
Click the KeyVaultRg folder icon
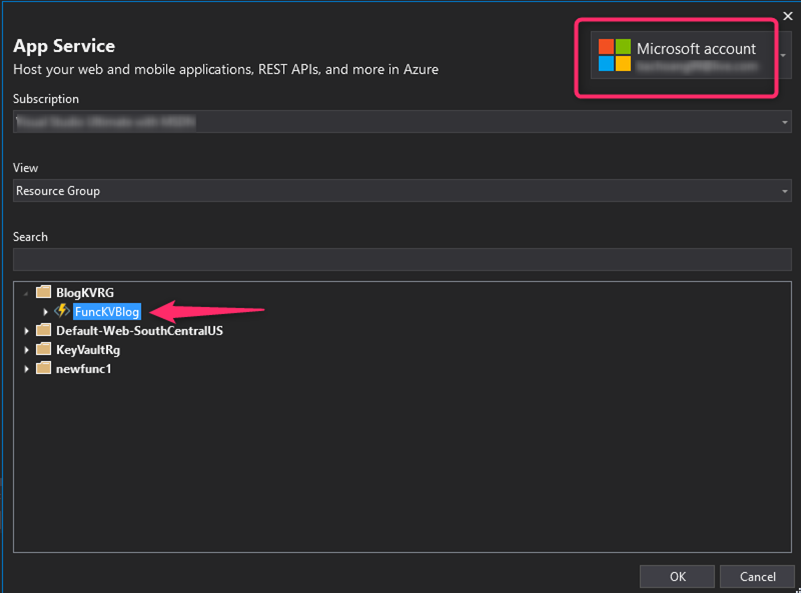pyautogui.click(x=43, y=349)
